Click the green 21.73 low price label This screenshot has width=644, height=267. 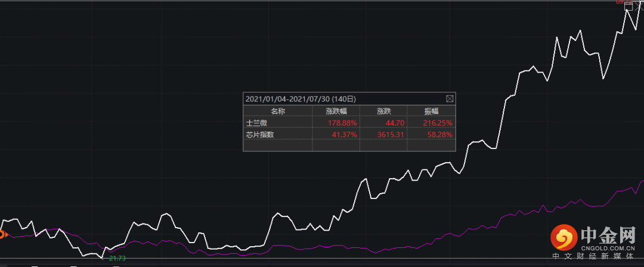pyautogui.click(x=117, y=258)
